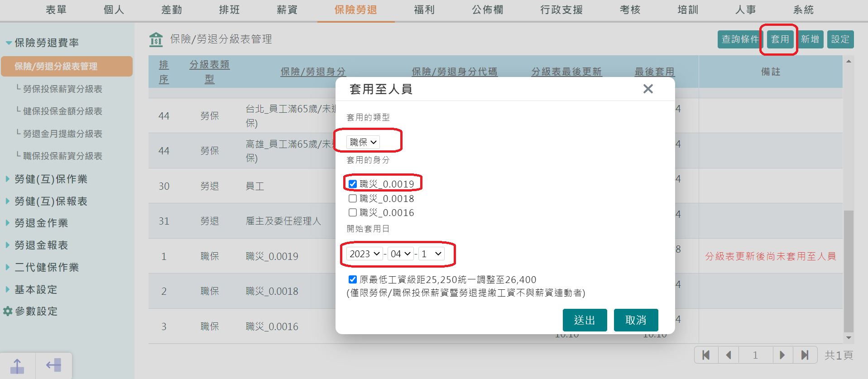Open the 福利 top menu
The height and width of the screenshot is (379, 868).
424,10
